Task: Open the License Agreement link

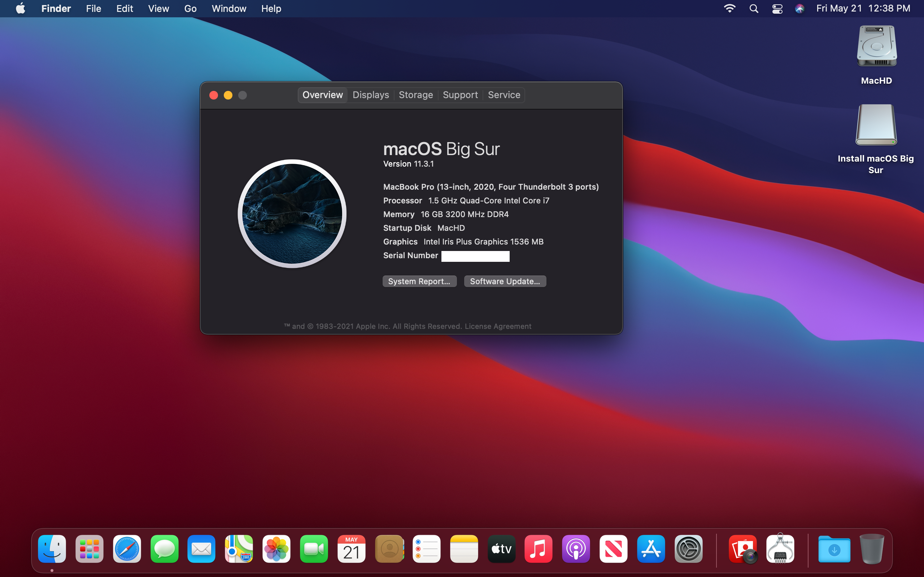Action: (497, 326)
